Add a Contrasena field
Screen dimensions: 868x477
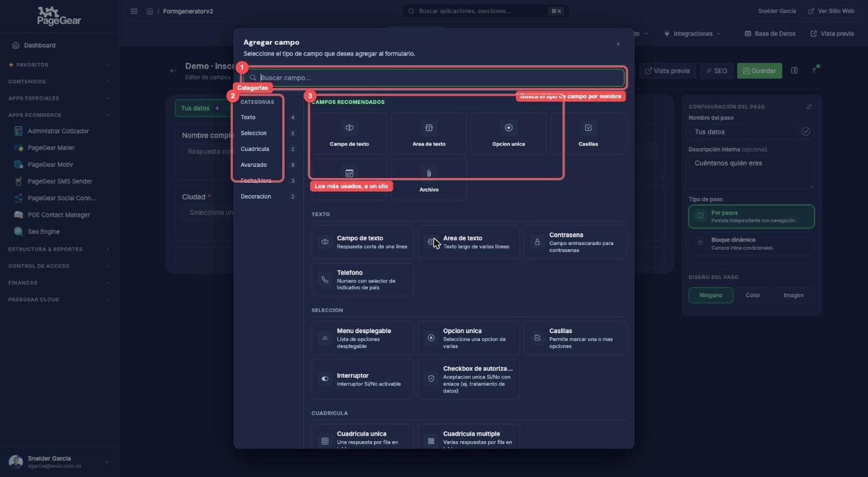pos(575,242)
